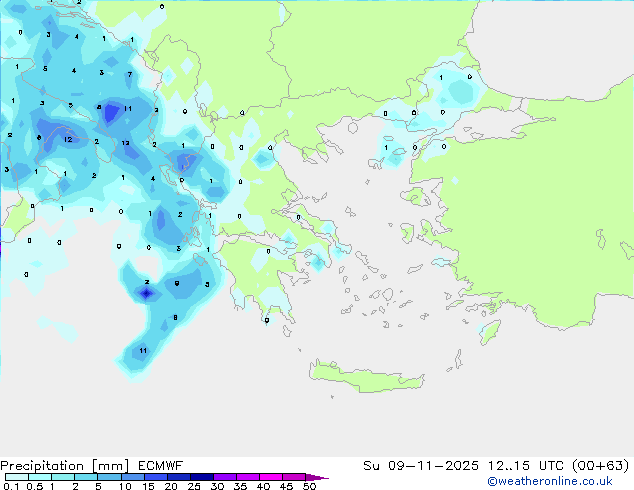Pick the 15–20 mm legend color swatch

155,477
